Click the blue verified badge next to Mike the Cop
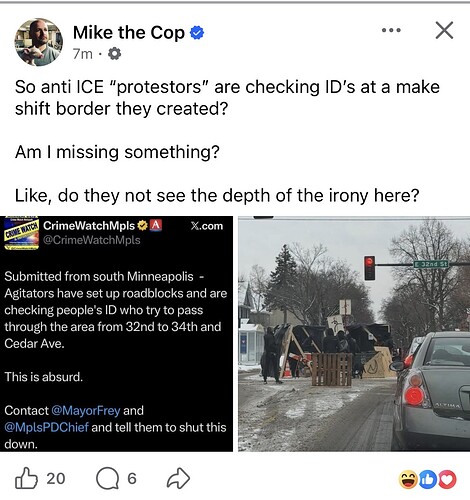 pyautogui.click(x=197, y=33)
